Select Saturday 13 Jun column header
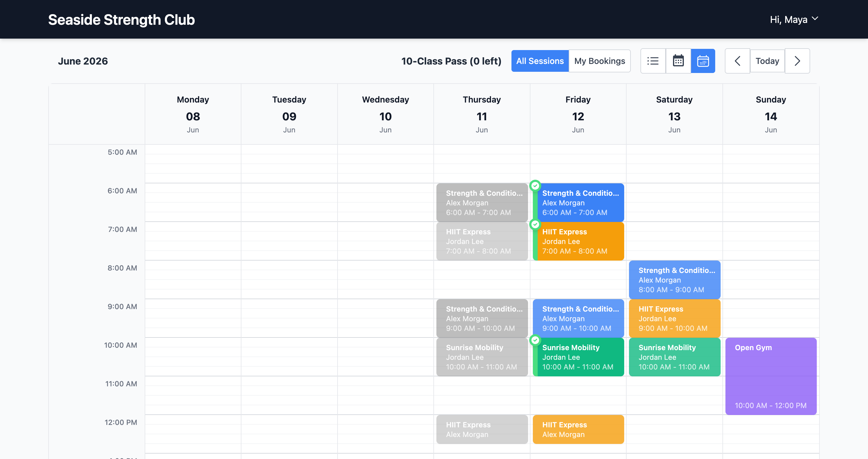The image size is (868, 459). (674, 114)
